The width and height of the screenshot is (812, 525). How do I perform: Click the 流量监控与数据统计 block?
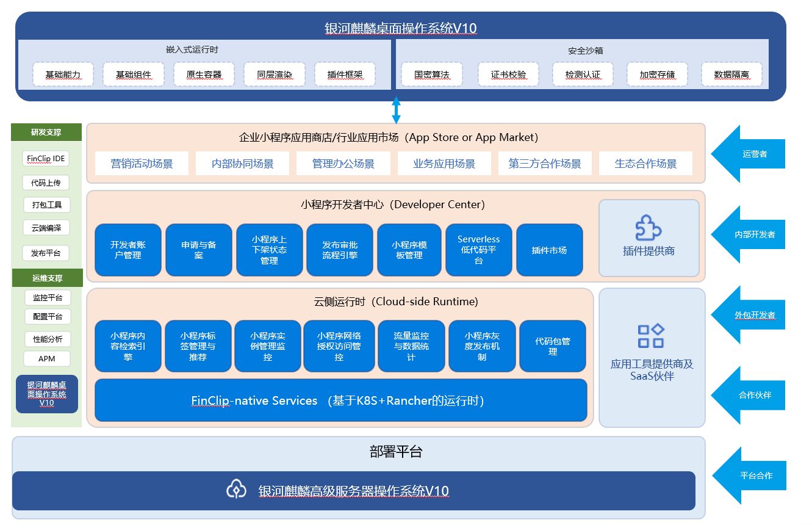[412, 346]
